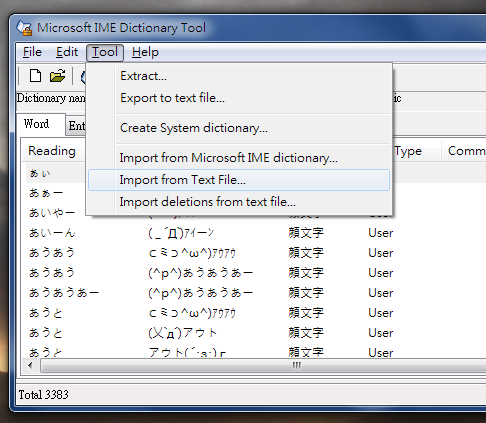Click the Open folder toolbar icon
This screenshot has height=423, width=486.
[x=57, y=76]
